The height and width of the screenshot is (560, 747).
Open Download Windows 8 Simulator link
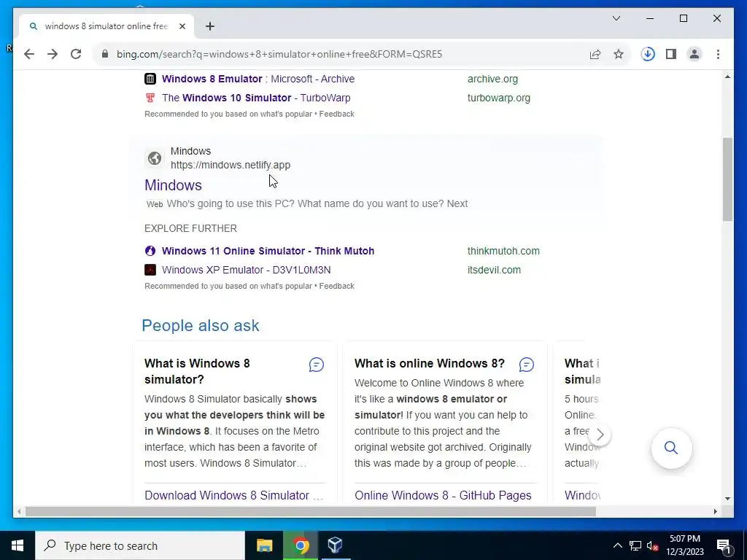[233, 495]
